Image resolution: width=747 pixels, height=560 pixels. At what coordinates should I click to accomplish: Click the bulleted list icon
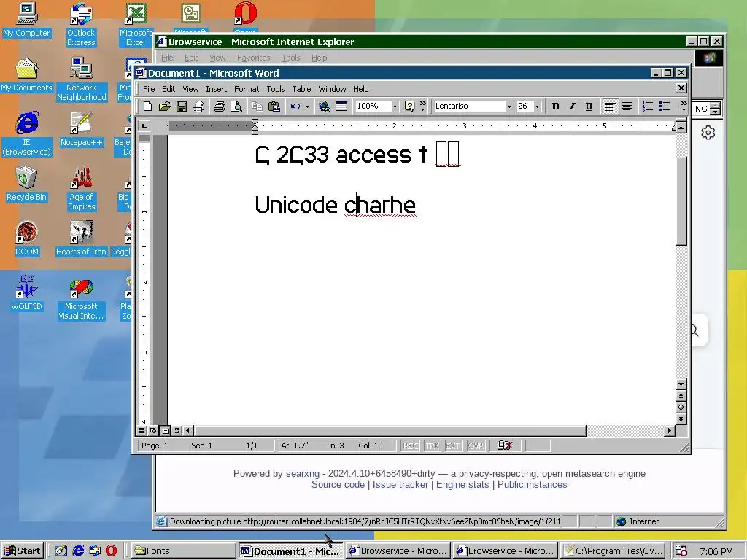tap(664, 106)
